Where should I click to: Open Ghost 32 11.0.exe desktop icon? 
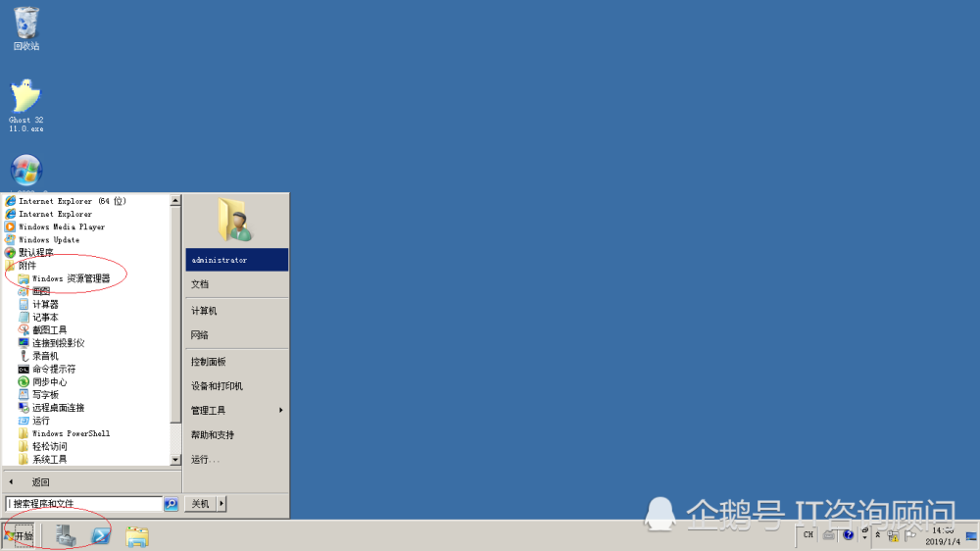pyautogui.click(x=25, y=105)
